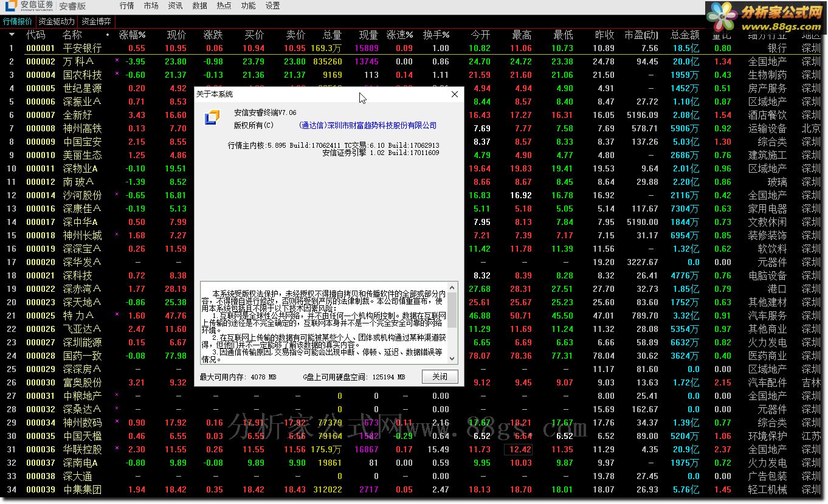Select the 富奥股份 stock name
Image resolution: width=828 pixels, height=504 pixels.
83,382
